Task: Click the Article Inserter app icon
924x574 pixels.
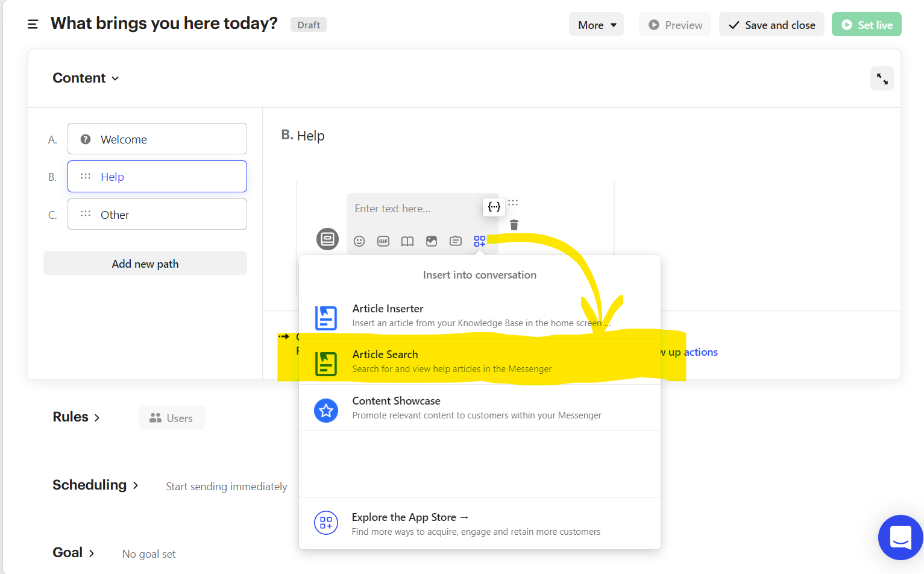Action: [325, 318]
